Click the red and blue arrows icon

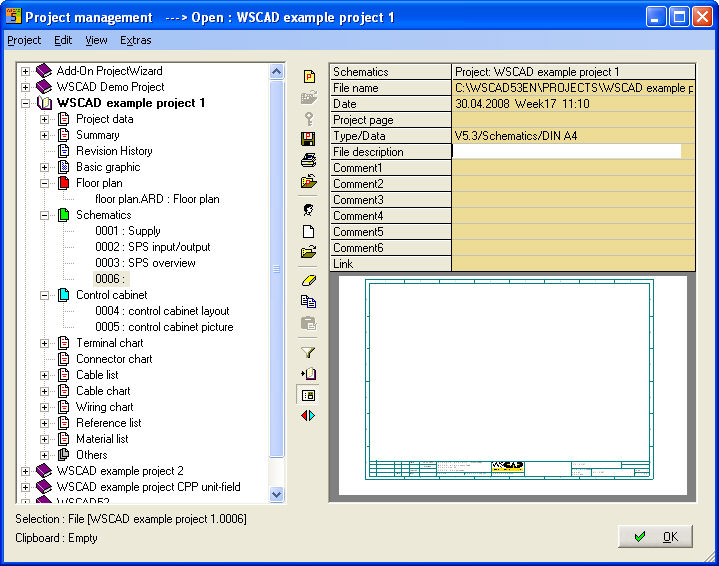tap(308, 416)
